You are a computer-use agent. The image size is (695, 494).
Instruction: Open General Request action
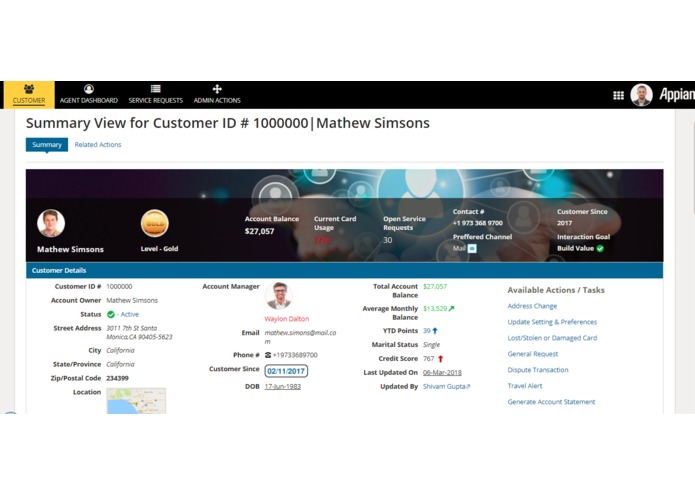532,354
